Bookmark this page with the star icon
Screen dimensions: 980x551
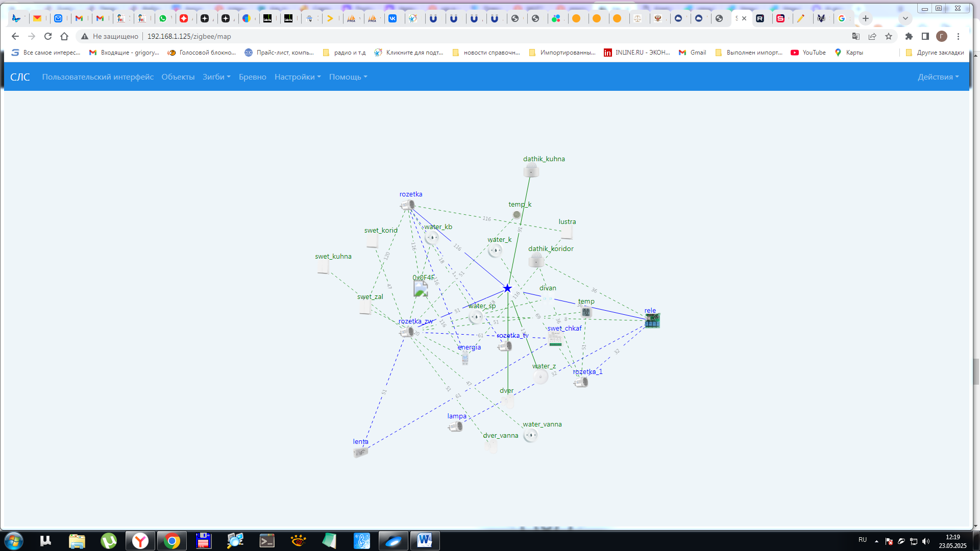(x=889, y=36)
